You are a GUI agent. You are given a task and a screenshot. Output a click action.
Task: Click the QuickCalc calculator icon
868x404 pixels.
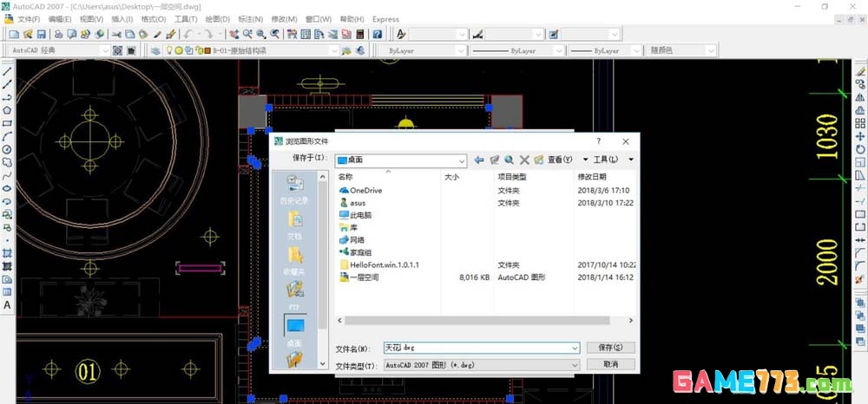tap(360, 35)
